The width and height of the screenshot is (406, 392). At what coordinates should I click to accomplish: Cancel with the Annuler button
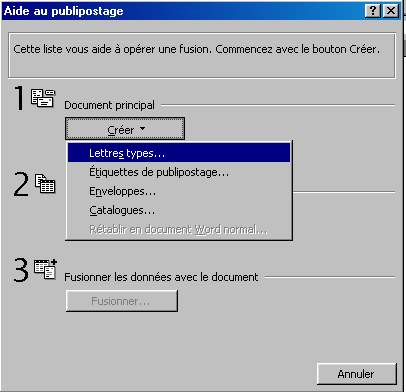[356, 374]
